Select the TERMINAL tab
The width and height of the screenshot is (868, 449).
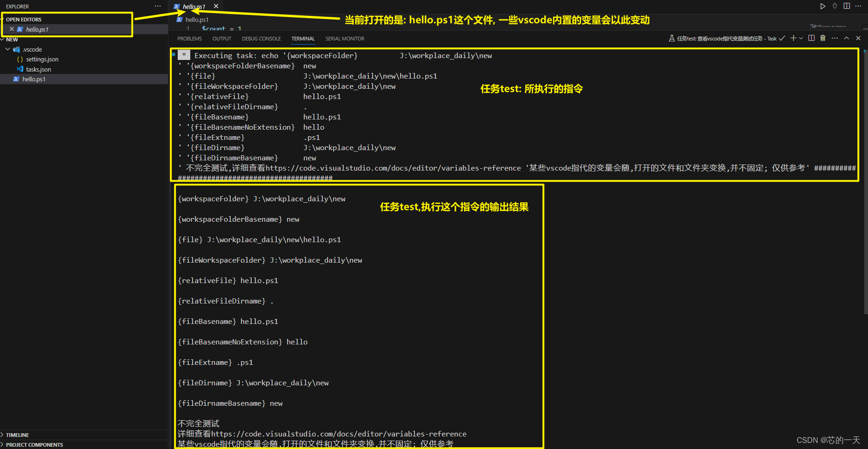click(x=303, y=39)
